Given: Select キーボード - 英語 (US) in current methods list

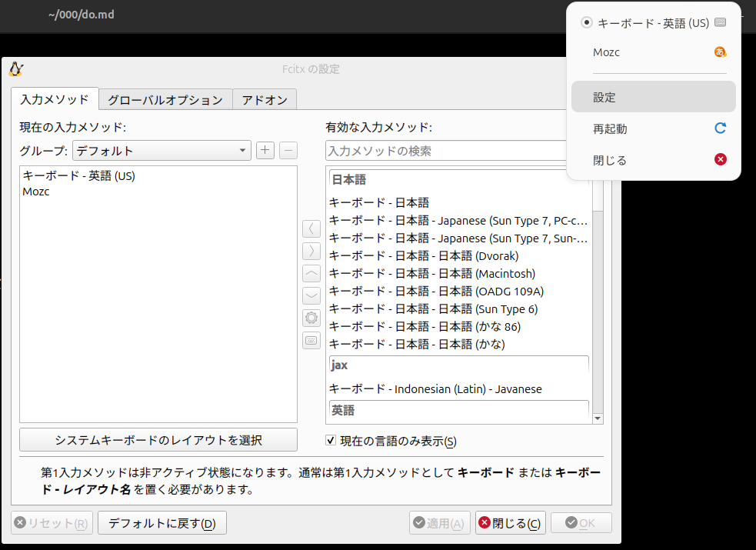Looking at the screenshot, I should [158, 175].
